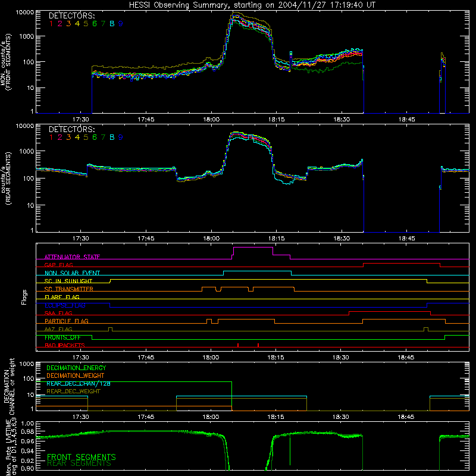This screenshot has width=476, height=476.
Task: Click the DECIMATION_WEIGHT legend entry
Action: click(76, 375)
